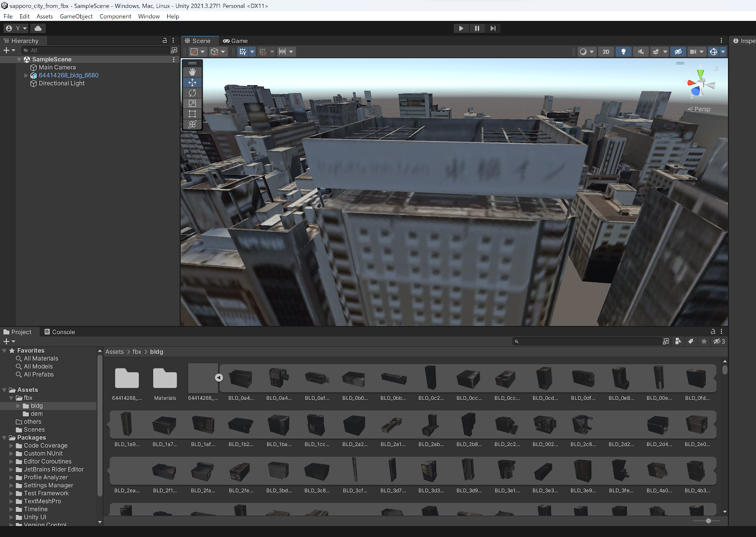Image resolution: width=756 pixels, height=537 pixels.
Task: Open Hierarchy panel options menu
Action: [x=173, y=41]
